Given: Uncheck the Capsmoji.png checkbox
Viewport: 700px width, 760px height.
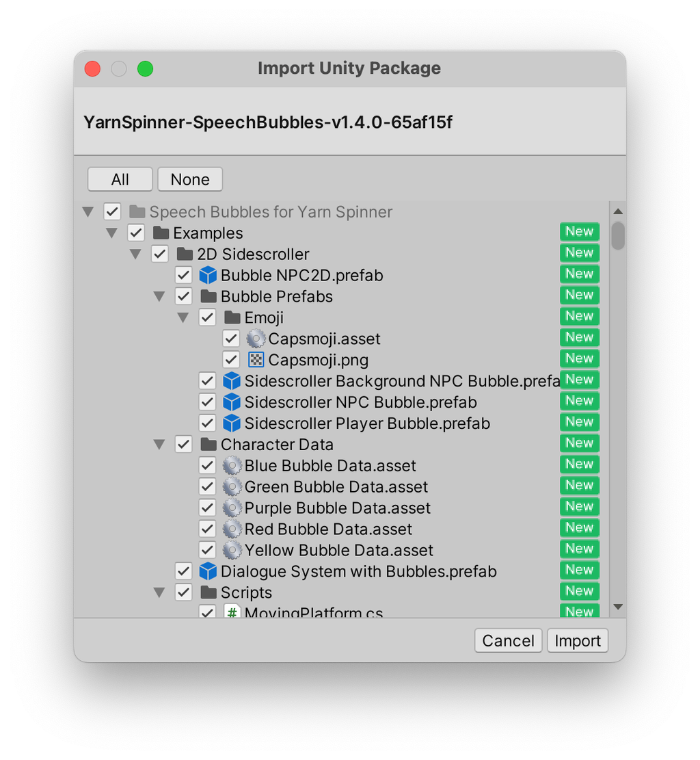Looking at the screenshot, I should [231, 360].
